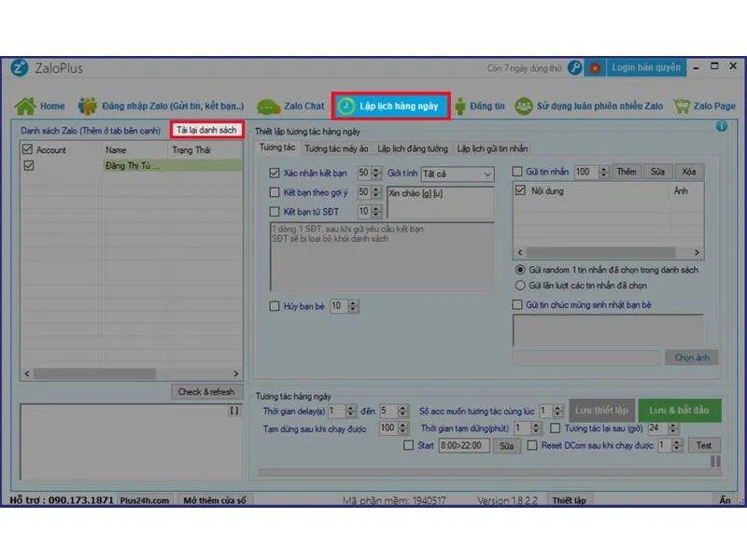Open Sử dụng luân phiên nhiều Zalo

point(589,106)
